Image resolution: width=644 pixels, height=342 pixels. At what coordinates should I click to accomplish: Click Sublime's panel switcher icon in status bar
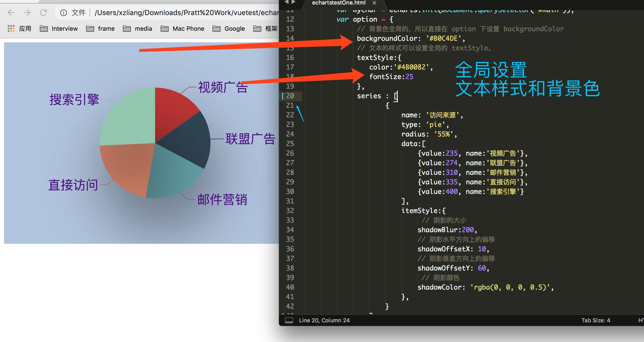click(289, 320)
